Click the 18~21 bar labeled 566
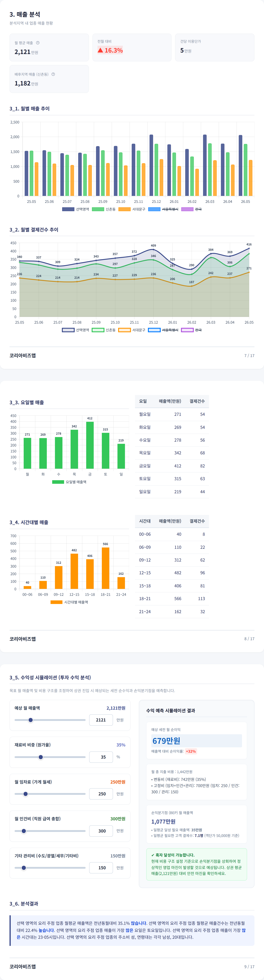The width and height of the screenshot is (264, 980). click(x=106, y=568)
